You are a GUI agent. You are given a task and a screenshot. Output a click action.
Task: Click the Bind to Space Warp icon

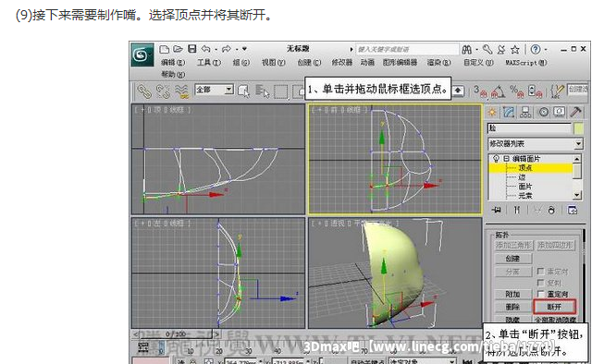point(181,91)
